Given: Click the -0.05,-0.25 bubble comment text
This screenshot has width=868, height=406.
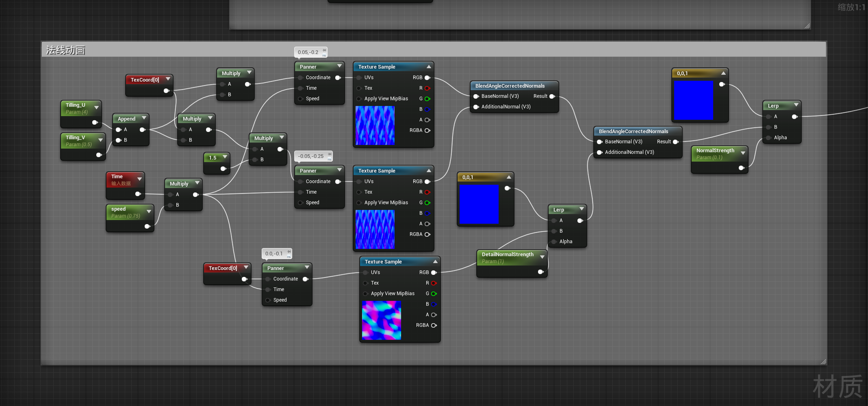Looking at the screenshot, I should (x=311, y=156).
